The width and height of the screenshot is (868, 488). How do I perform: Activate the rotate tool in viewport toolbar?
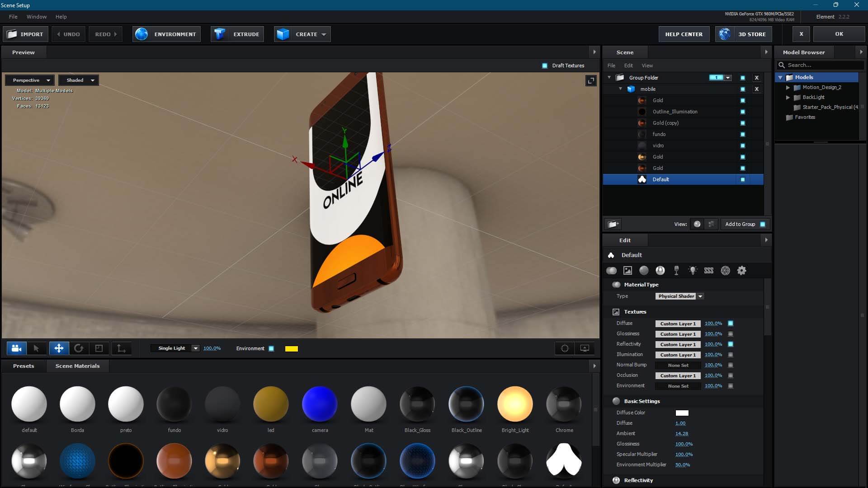point(79,348)
